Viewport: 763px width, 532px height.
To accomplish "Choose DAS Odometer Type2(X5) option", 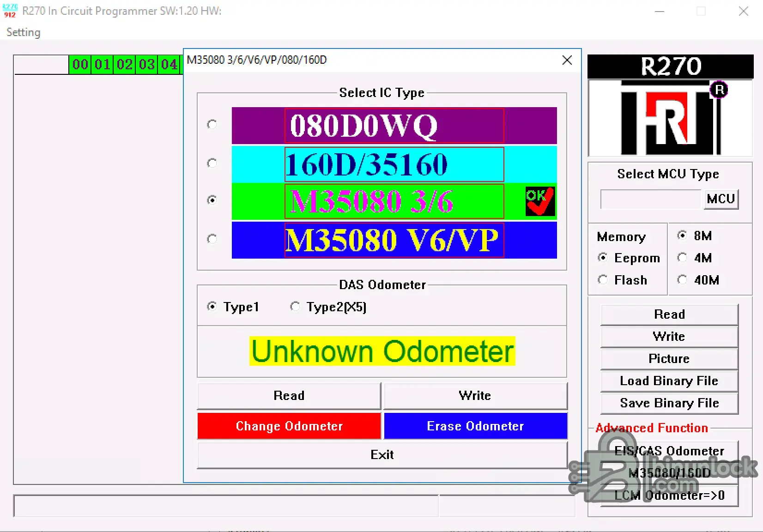I will (x=328, y=307).
